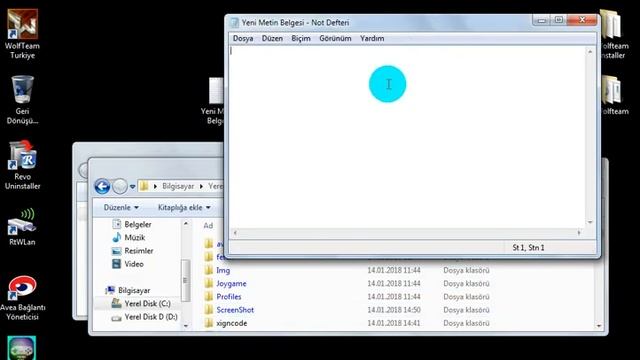This screenshot has height=360, width=640.
Task: Click the Müzik note icon in sidebar
Action: [x=117, y=237]
